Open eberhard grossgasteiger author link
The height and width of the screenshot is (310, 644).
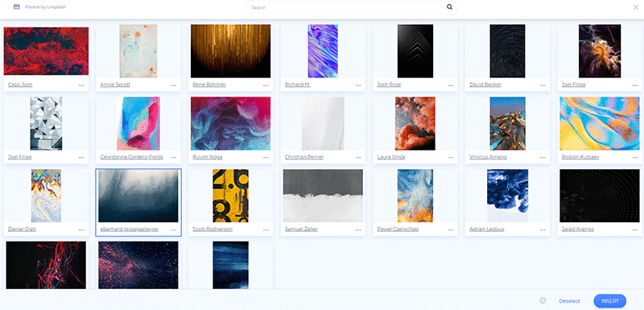tap(130, 229)
